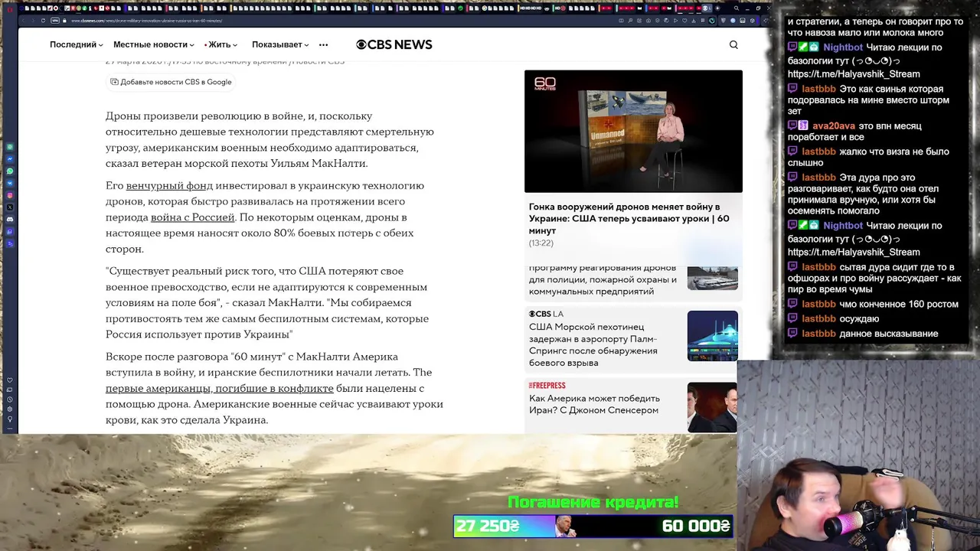980x551 pixels.
Task: Click the Джон Спенсер article thumbnail
Action: pos(713,407)
